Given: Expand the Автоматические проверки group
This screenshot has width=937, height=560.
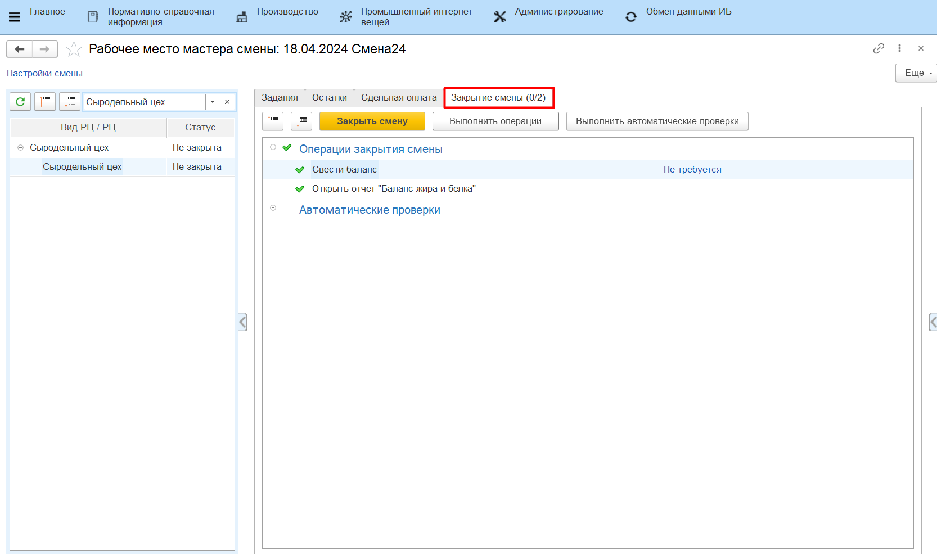Looking at the screenshot, I should pos(273,208).
